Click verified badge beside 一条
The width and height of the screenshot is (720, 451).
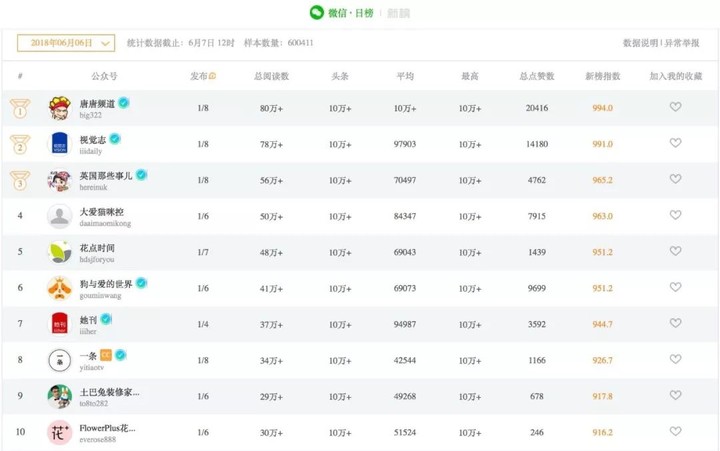(120, 355)
